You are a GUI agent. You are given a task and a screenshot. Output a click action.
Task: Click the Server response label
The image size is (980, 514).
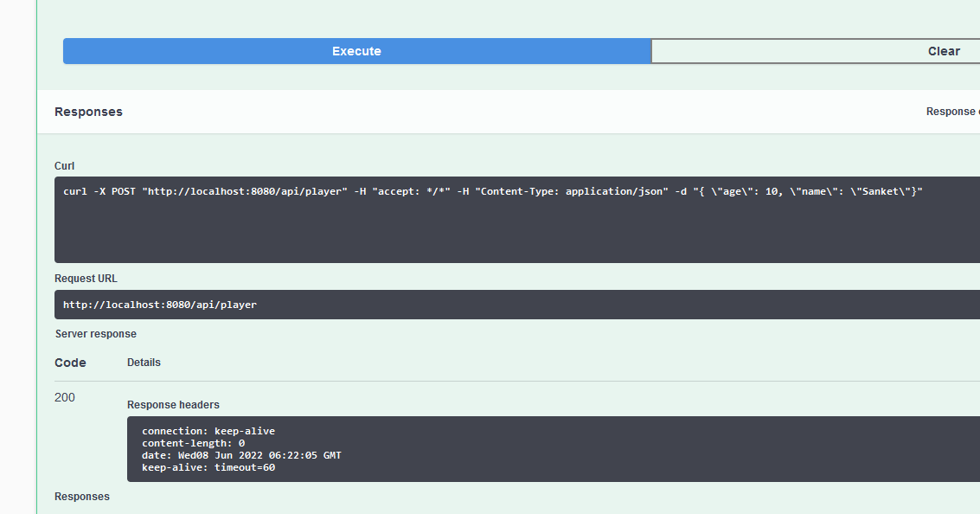pos(95,333)
